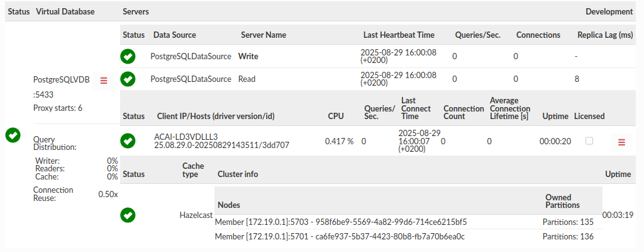The height and width of the screenshot is (252, 644).
Task: Select Hazelcast member on port 5703
Action: 340,222
